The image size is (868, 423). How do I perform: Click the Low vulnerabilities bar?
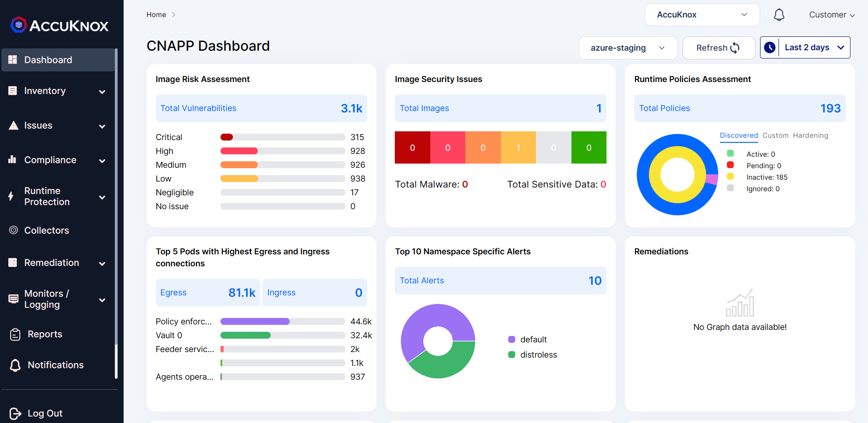283,179
